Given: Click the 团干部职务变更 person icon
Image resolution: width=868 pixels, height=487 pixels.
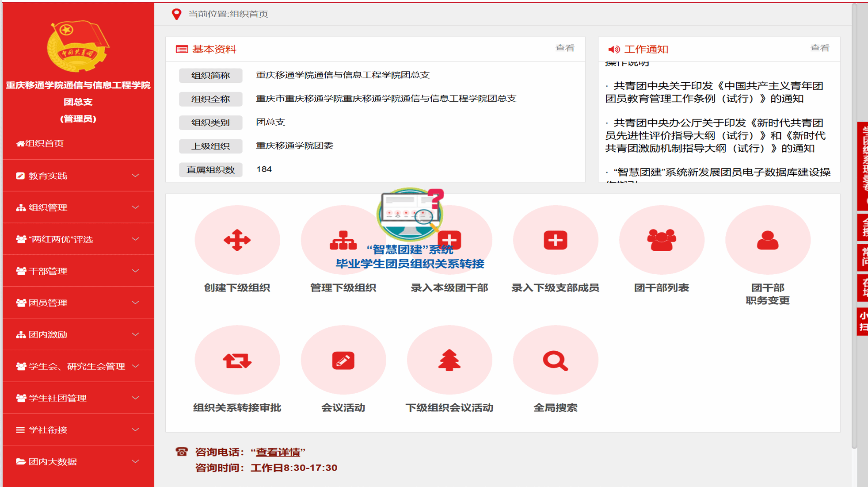Looking at the screenshot, I should point(767,240).
